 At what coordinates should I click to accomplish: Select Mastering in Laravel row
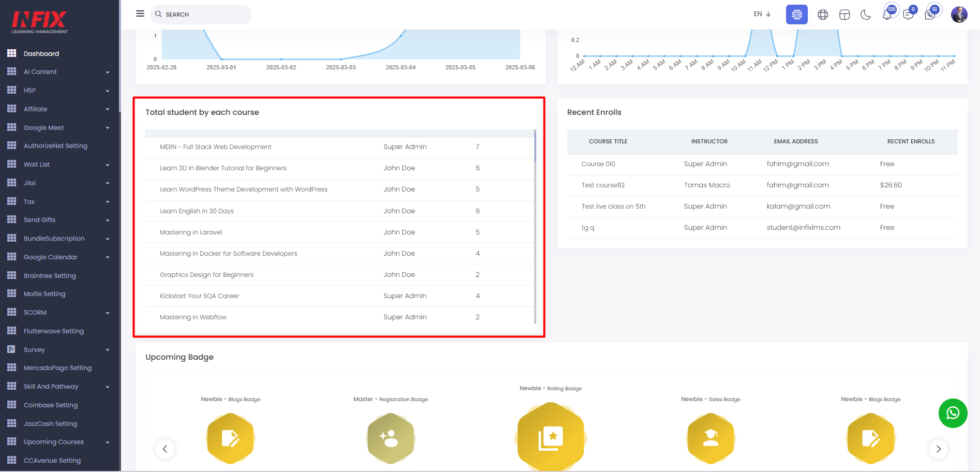[x=339, y=232]
